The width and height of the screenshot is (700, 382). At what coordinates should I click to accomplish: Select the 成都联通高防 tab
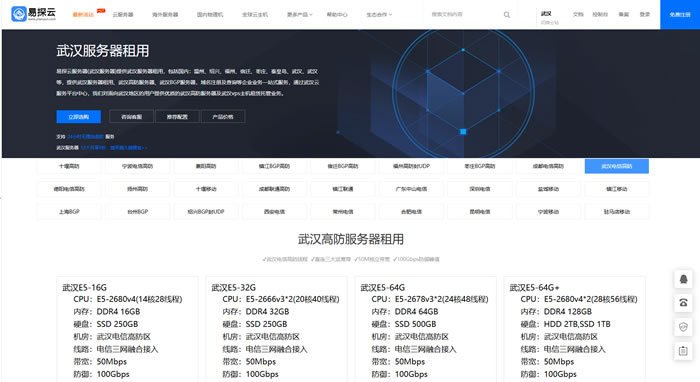pos(275,189)
